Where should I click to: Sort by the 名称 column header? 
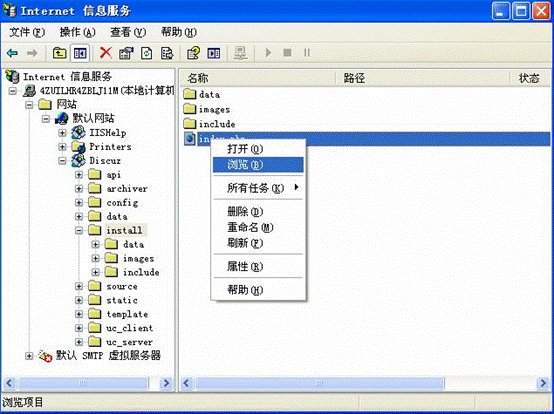(257, 78)
